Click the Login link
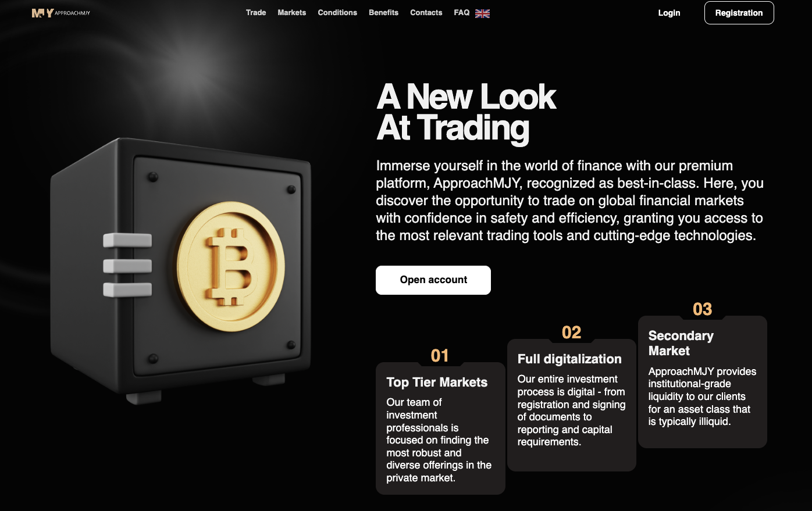Viewport: 812px width, 511px height. 669,13
